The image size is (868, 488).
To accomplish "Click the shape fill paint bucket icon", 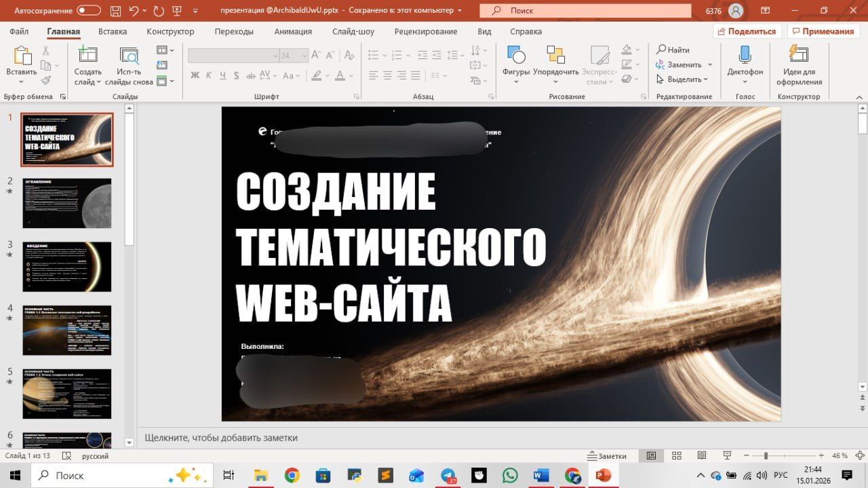I will click(x=627, y=50).
